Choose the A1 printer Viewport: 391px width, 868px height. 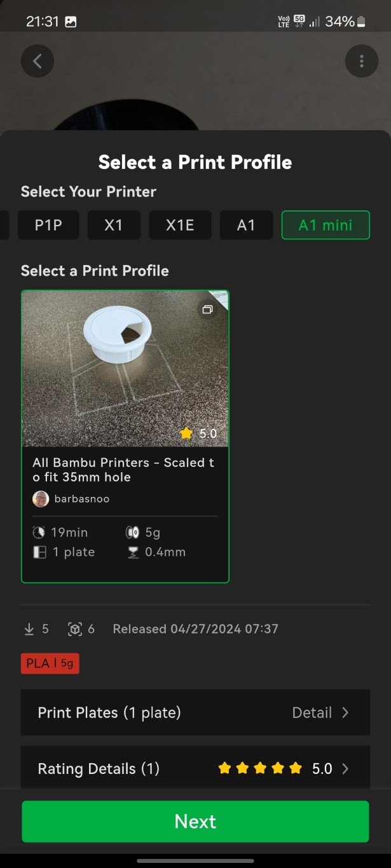[x=246, y=225]
